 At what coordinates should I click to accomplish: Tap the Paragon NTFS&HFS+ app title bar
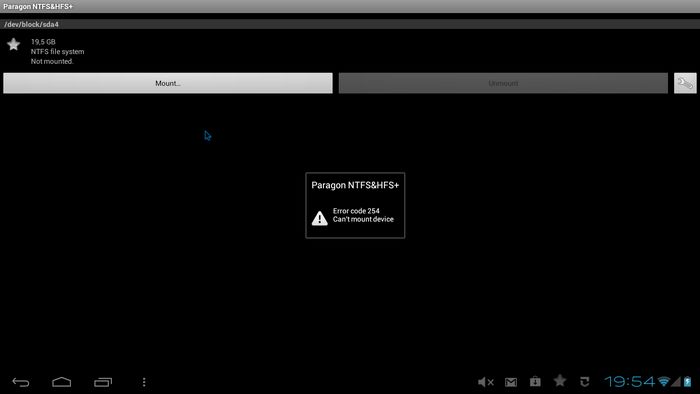(350, 6)
